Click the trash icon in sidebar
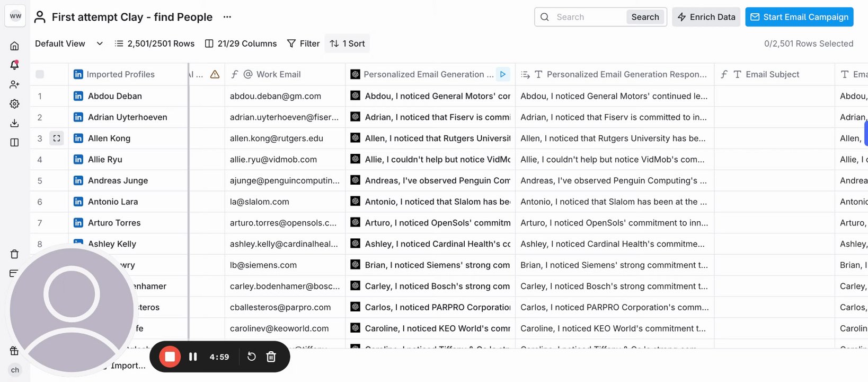The image size is (868, 382). 15,254
